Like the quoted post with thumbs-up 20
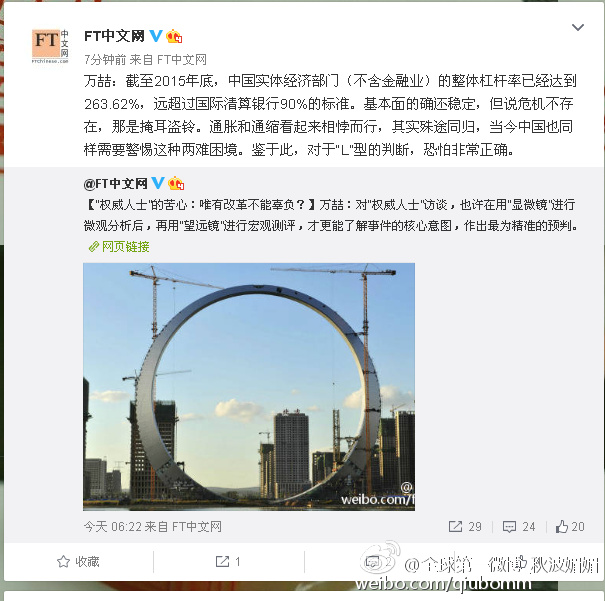 570,527
